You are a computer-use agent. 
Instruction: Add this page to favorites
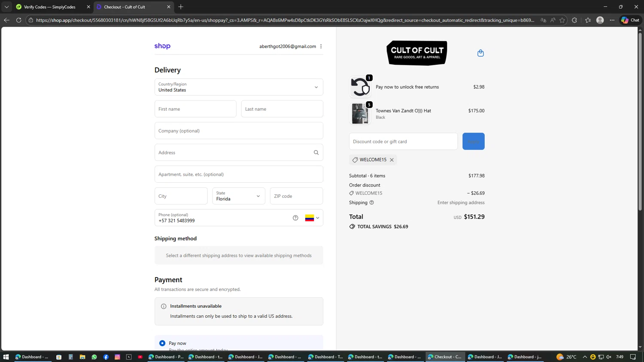(x=562, y=20)
